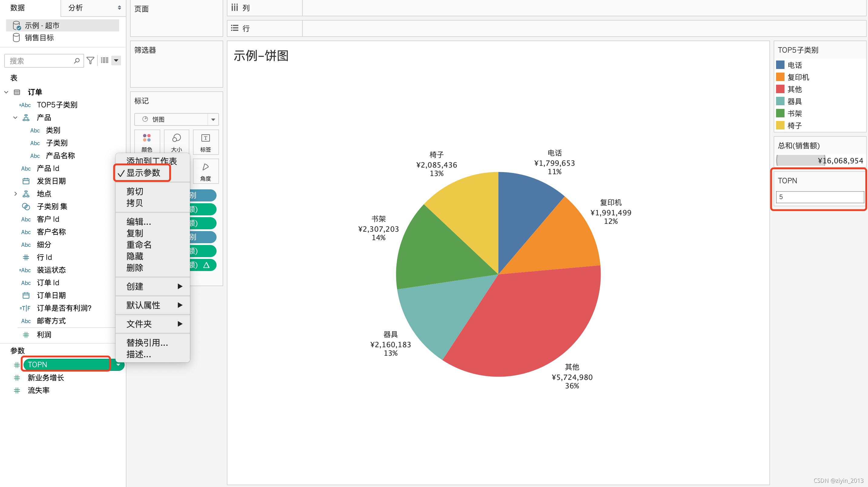Expand the 地点 hierarchy
The image size is (868, 487).
click(x=15, y=194)
